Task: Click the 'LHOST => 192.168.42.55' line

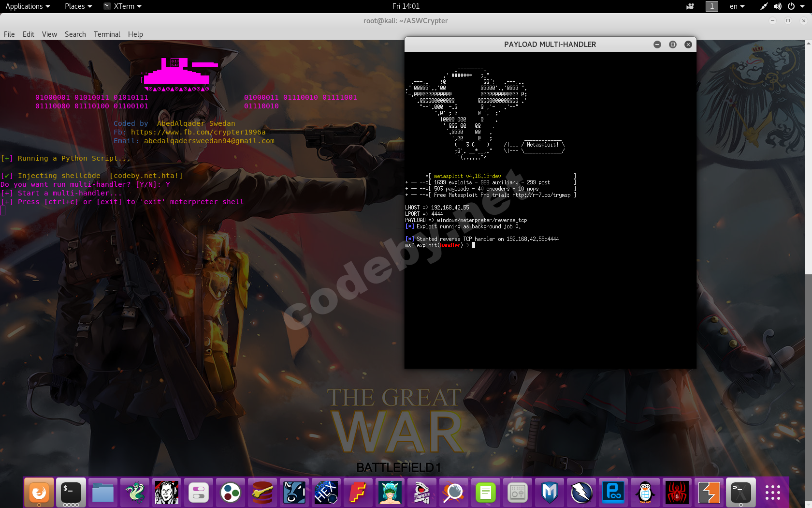Action: click(x=437, y=208)
